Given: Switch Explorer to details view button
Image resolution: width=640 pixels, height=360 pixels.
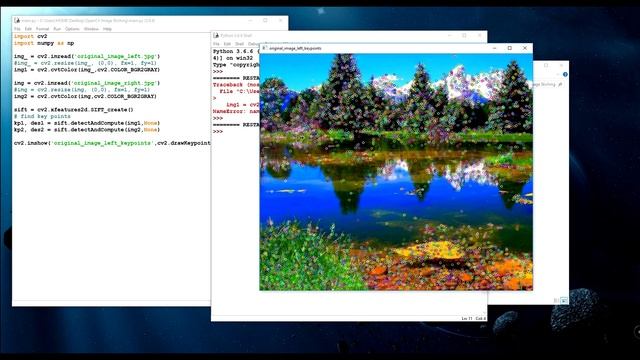Looking at the screenshot, I should coord(556,300).
